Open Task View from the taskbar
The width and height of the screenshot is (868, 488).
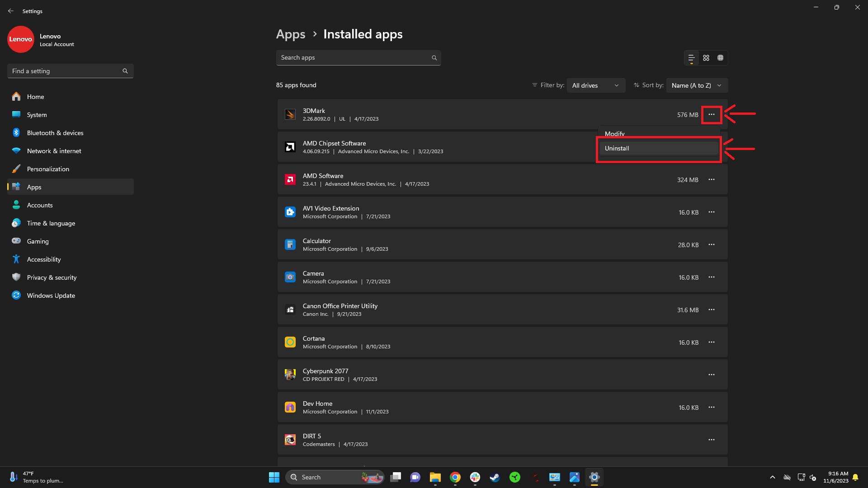point(396,477)
